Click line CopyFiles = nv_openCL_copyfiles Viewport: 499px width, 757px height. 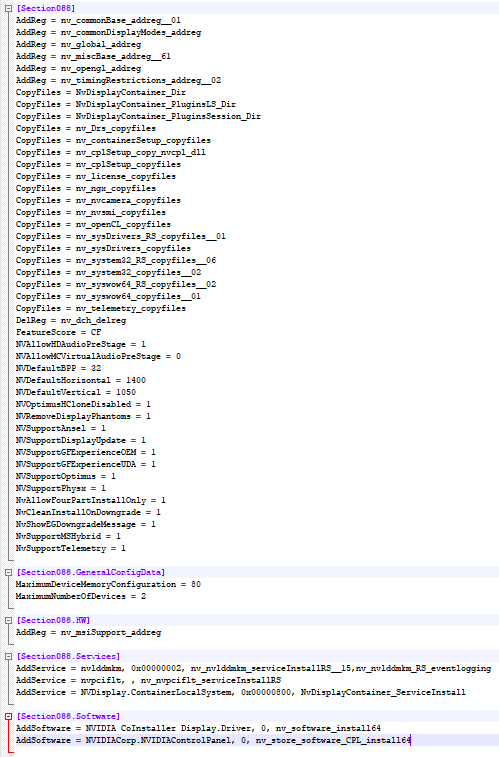click(x=93, y=224)
